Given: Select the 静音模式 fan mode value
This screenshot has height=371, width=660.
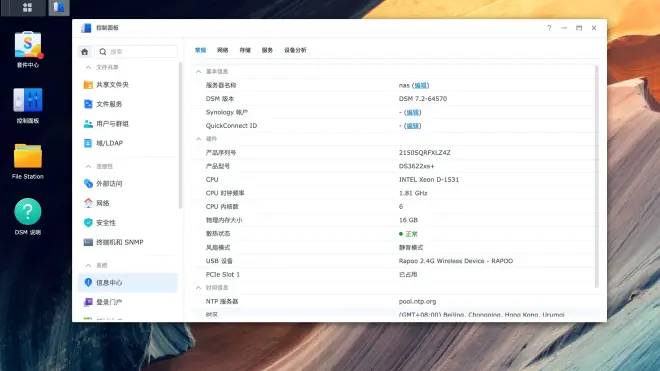Looking at the screenshot, I should click(x=411, y=247).
